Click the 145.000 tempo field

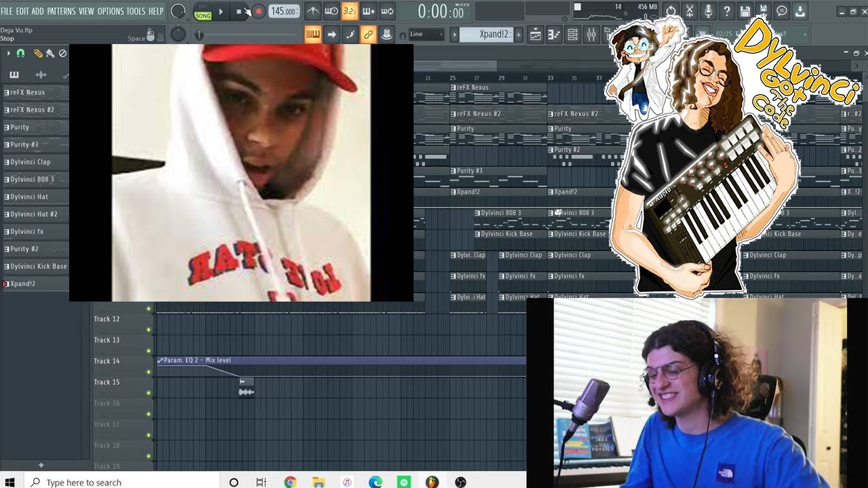click(283, 12)
